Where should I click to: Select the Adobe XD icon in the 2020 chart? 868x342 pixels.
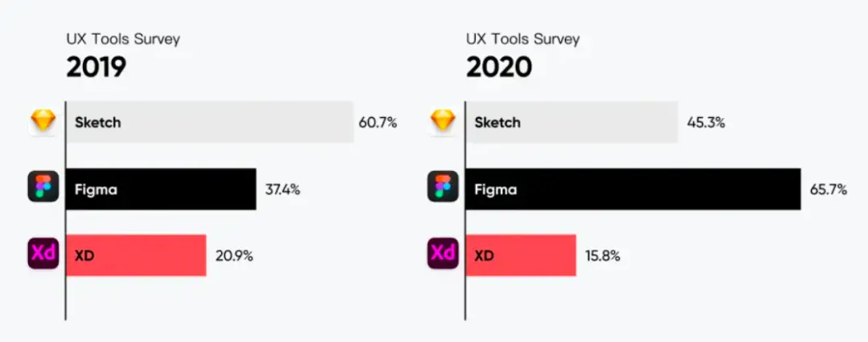tap(442, 254)
